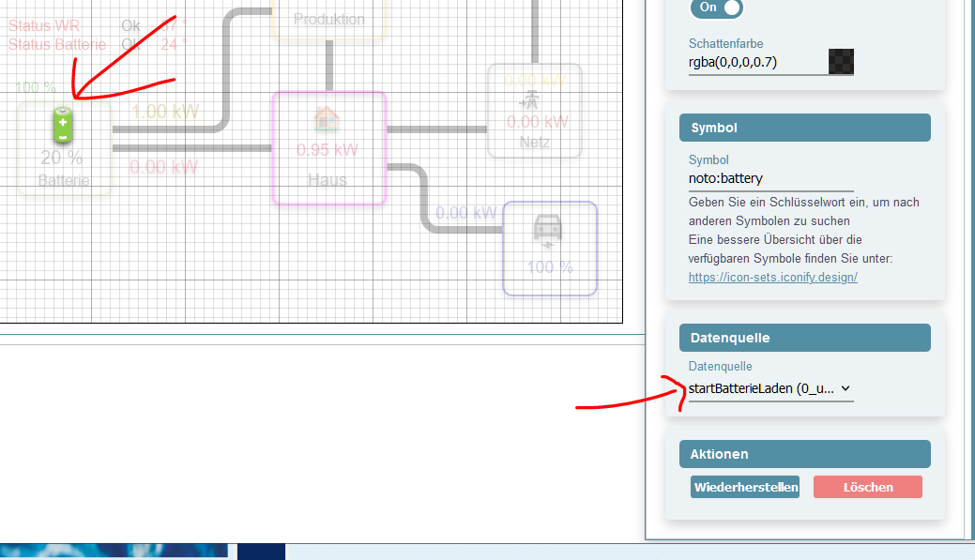Click the Symbol section header
The height and width of the screenshot is (560, 975).
coord(804,128)
